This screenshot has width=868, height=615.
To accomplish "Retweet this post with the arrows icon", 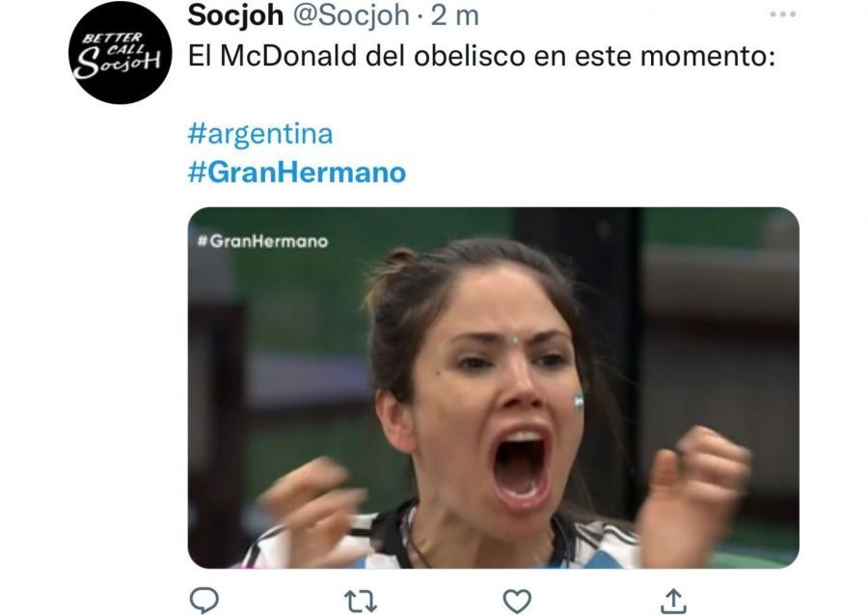I will (361, 602).
